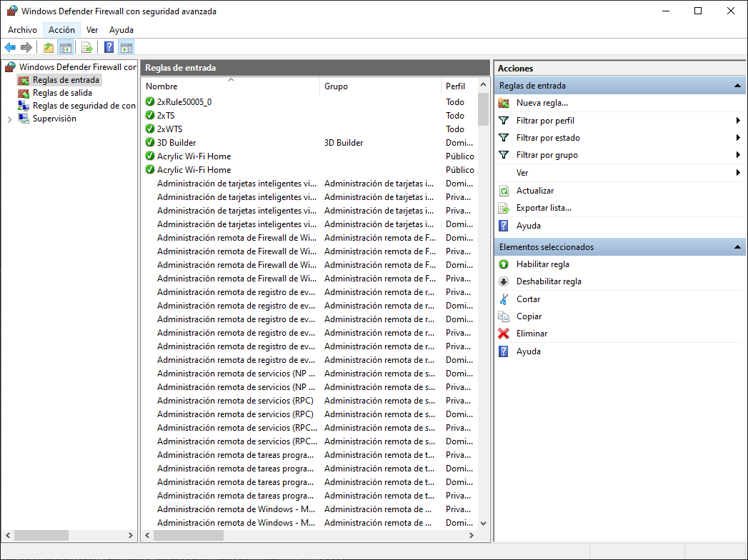Click Habilitar regla action
This screenshot has height=560, width=748.
542,264
